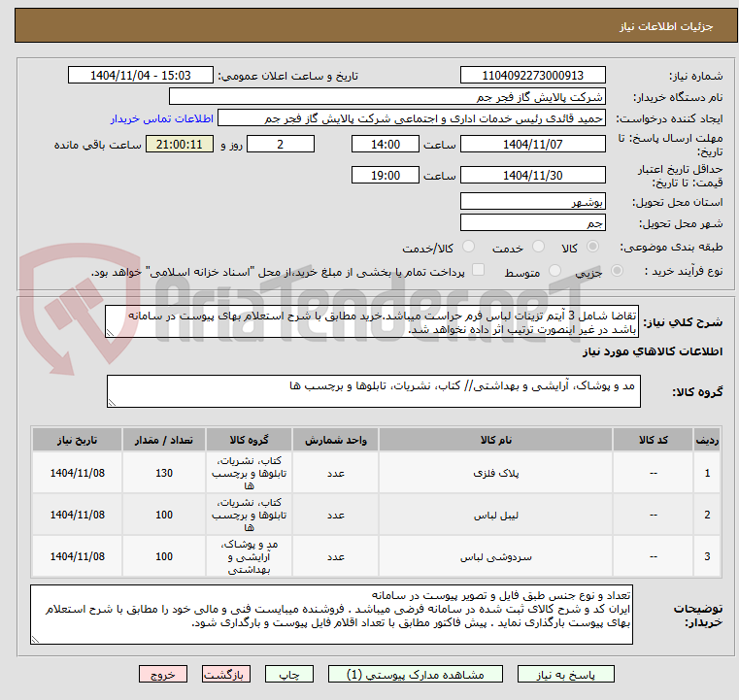The width and height of the screenshot is (739, 700).
Task: Click the date 1404/11/08 in سردوشی لباس row
Action: pyautogui.click(x=78, y=557)
